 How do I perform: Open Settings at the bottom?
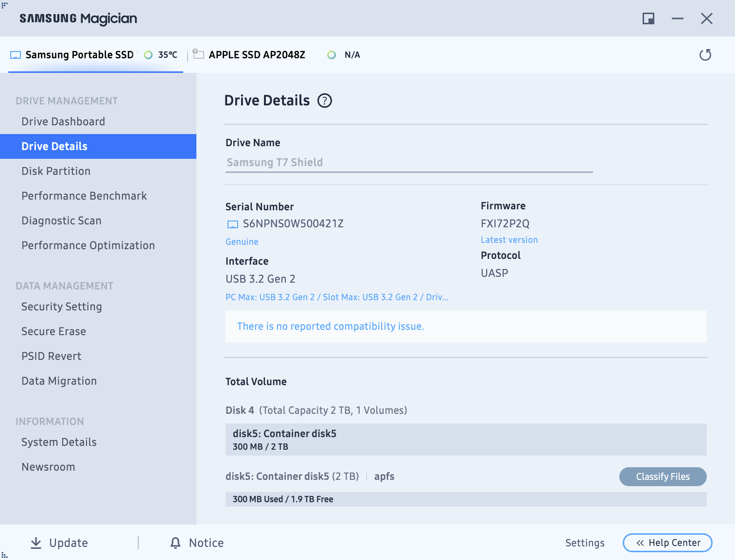point(585,543)
